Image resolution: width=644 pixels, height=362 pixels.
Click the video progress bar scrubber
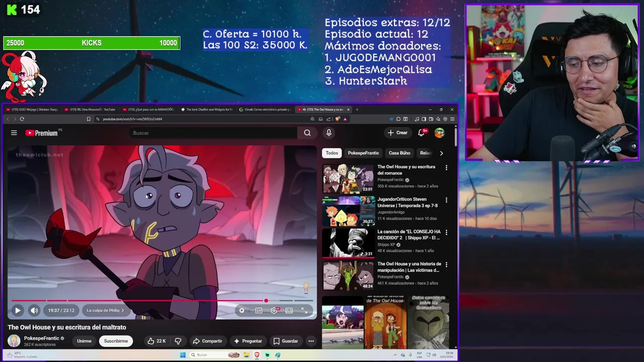tap(266, 301)
